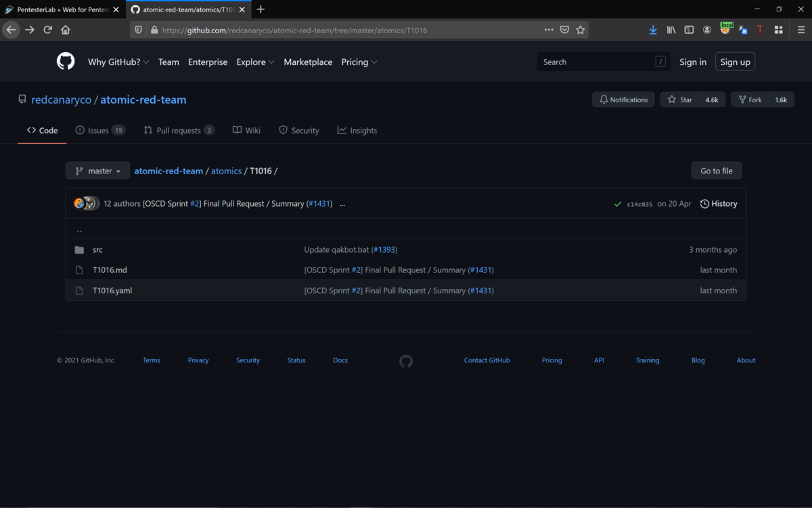The height and width of the screenshot is (508, 812).
Task: Fork the repository
Action: [x=750, y=100]
